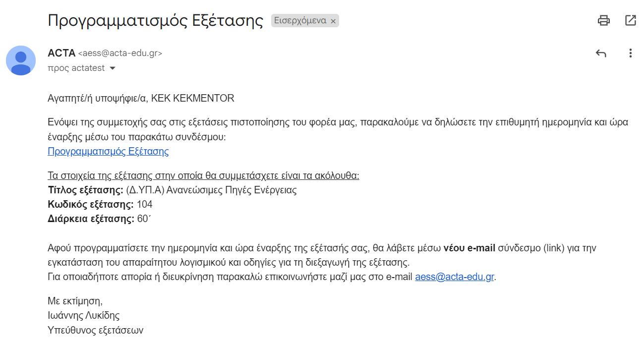Open the Προγραμματισμός Εξέτασης link in body
The height and width of the screenshot is (345, 644).
pyautogui.click(x=108, y=151)
